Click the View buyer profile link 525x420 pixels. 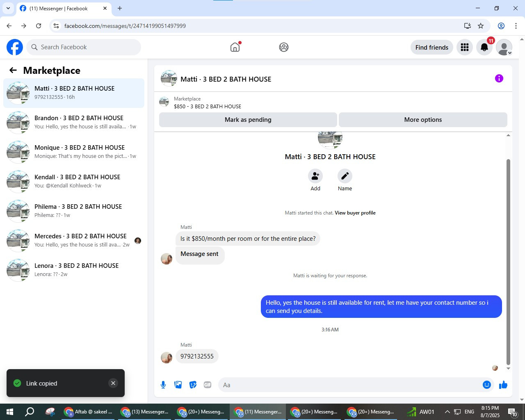[x=355, y=213]
